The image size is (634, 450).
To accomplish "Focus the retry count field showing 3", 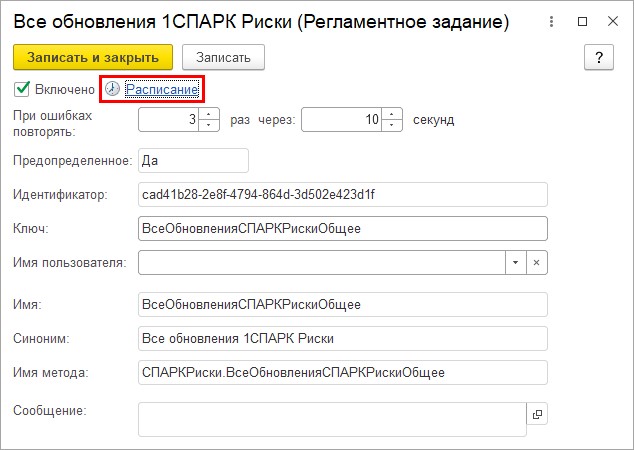I will 169,119.
